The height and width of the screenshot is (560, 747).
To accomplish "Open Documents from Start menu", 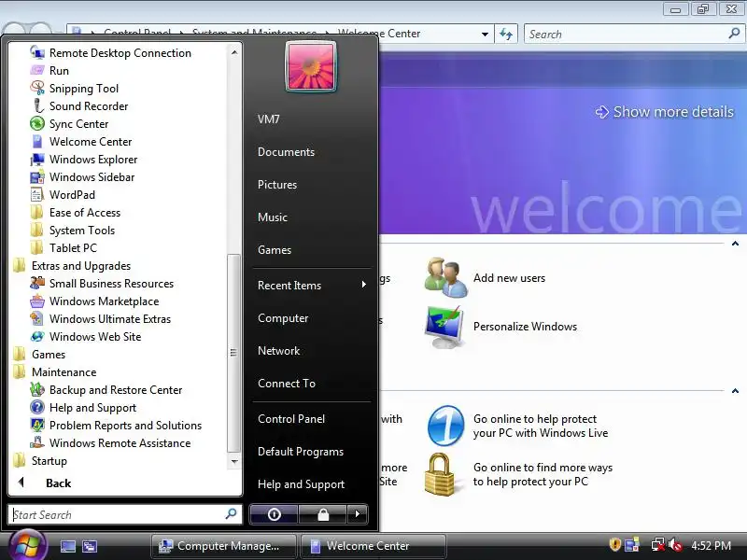I will coord(287,152).
